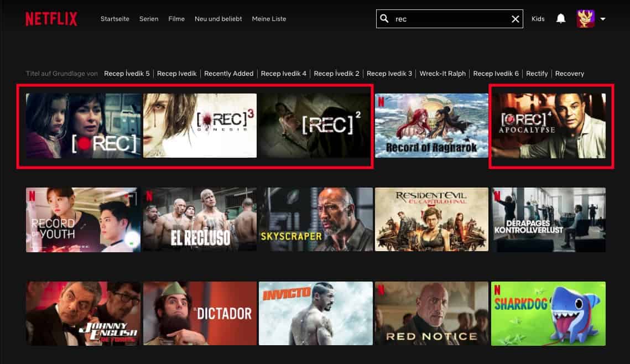Click the Netflix logo
This screenshot has height=364, width=630.
point(51,18)
